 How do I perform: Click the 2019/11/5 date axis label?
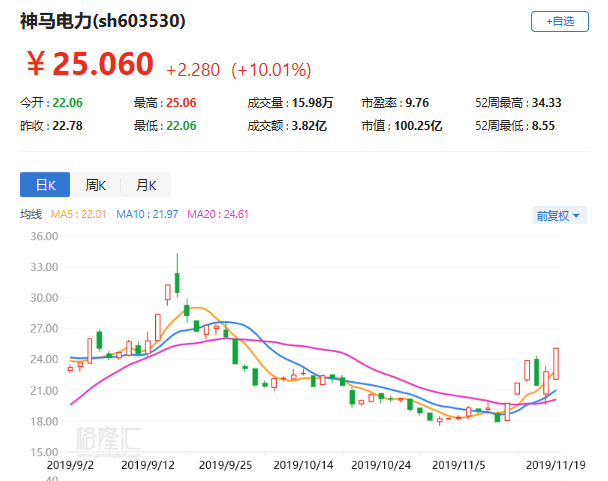tap(459, 465)
